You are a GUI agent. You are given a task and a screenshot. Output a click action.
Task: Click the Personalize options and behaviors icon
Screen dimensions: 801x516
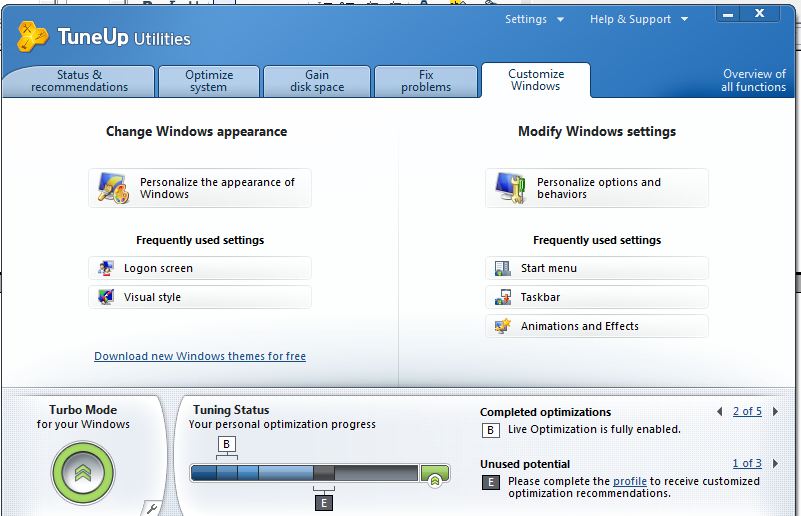click(x=511, y=188)
